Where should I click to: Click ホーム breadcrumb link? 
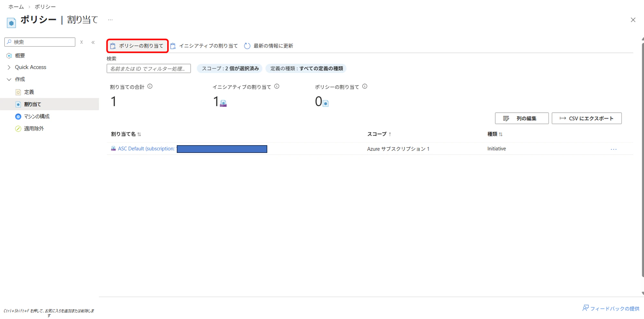[x=16, y=7]
